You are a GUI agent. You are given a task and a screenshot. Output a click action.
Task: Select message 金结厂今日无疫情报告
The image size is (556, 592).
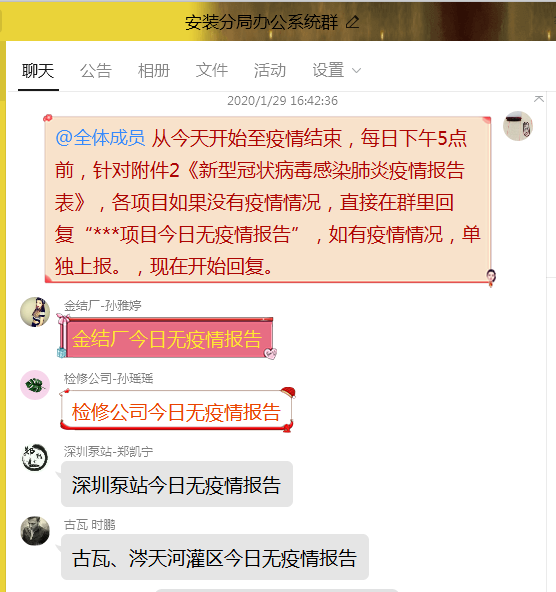pos(167,338)
